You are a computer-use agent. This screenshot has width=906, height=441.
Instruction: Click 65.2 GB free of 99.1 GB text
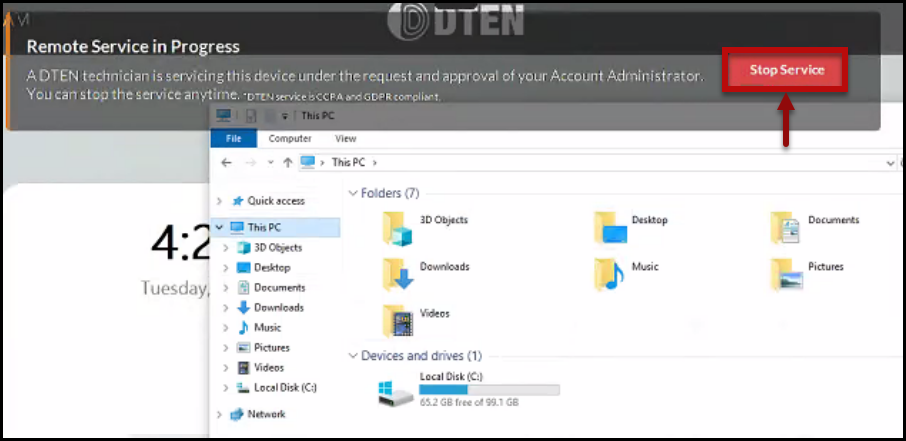coord(469,402)
